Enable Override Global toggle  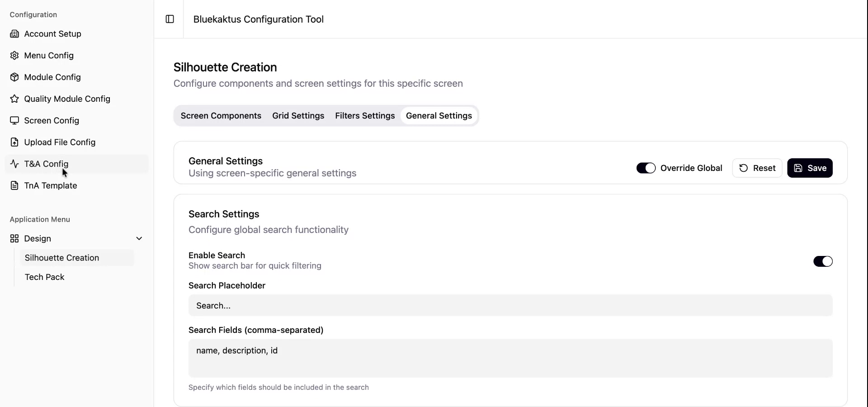(646, 168)
